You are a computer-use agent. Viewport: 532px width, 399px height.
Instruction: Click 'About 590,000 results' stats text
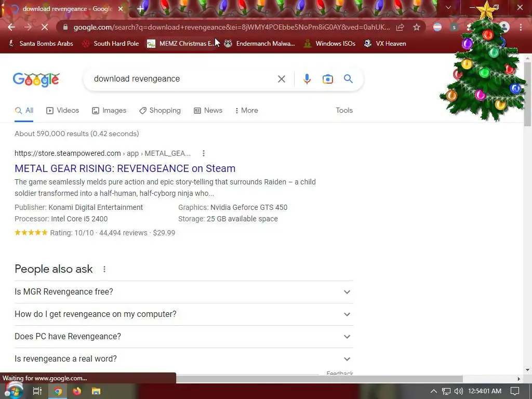click(x=77, y=134)
